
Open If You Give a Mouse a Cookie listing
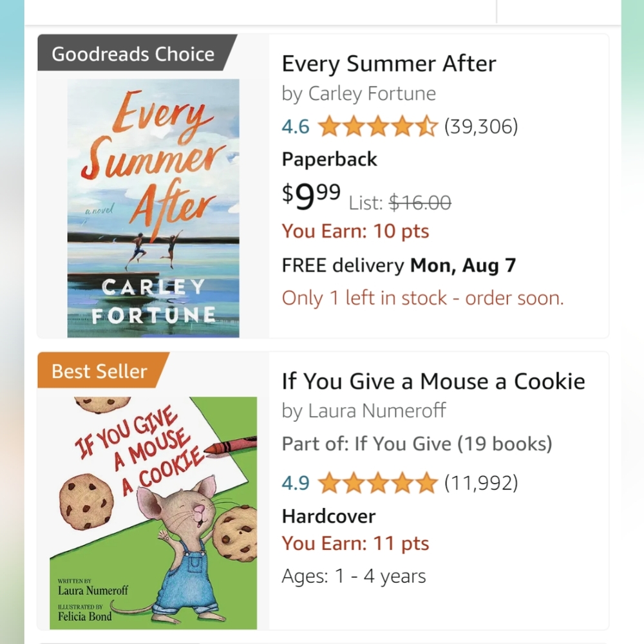click(433, 381)
